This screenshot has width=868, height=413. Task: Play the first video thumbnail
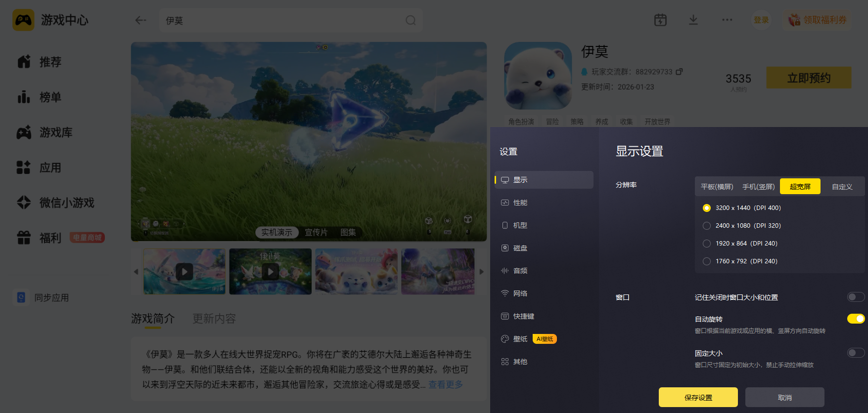[x=184, y=272]
